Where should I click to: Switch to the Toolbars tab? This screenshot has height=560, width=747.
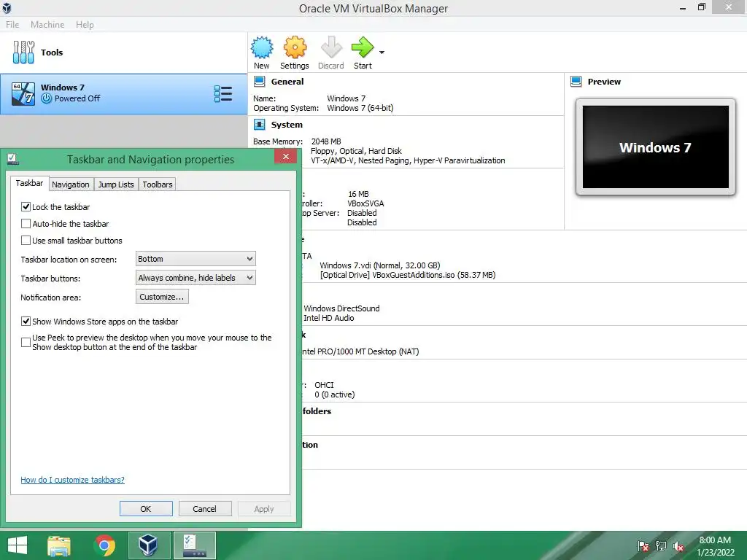click(x=158, y=184)
